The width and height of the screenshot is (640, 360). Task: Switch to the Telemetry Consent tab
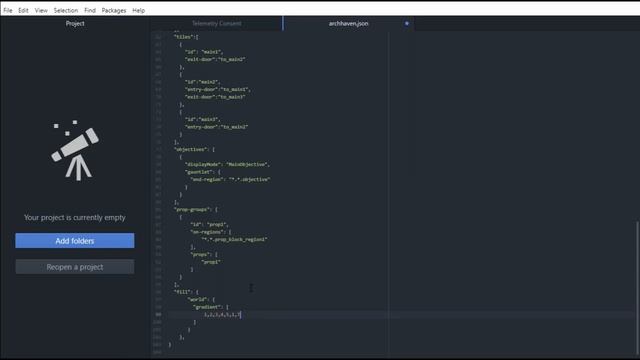tap(216, 23)
